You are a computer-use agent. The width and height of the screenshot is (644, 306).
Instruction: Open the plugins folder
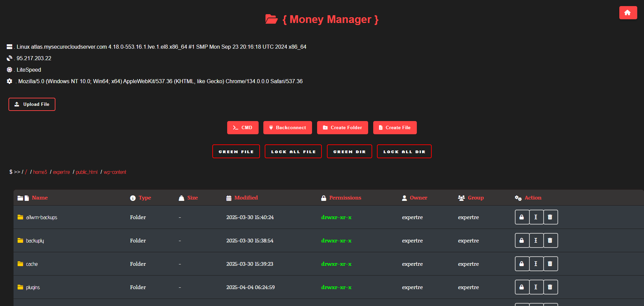point(33,287)
